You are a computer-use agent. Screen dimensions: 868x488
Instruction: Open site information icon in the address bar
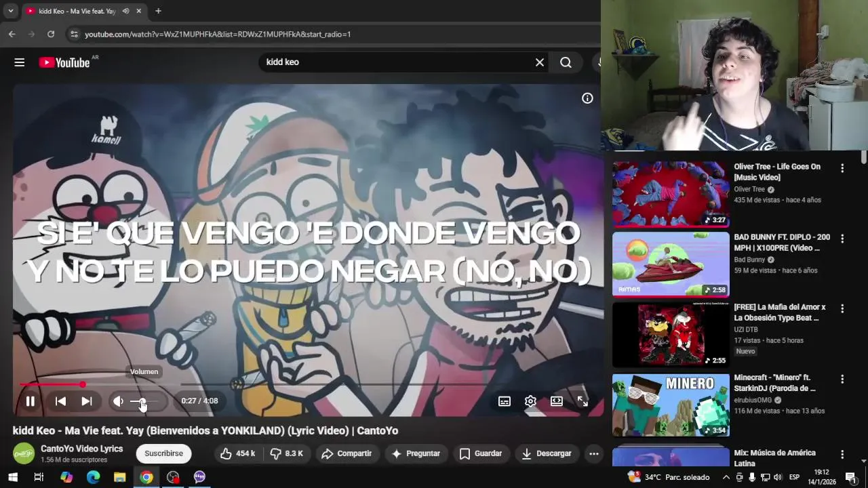click(74, 34)
